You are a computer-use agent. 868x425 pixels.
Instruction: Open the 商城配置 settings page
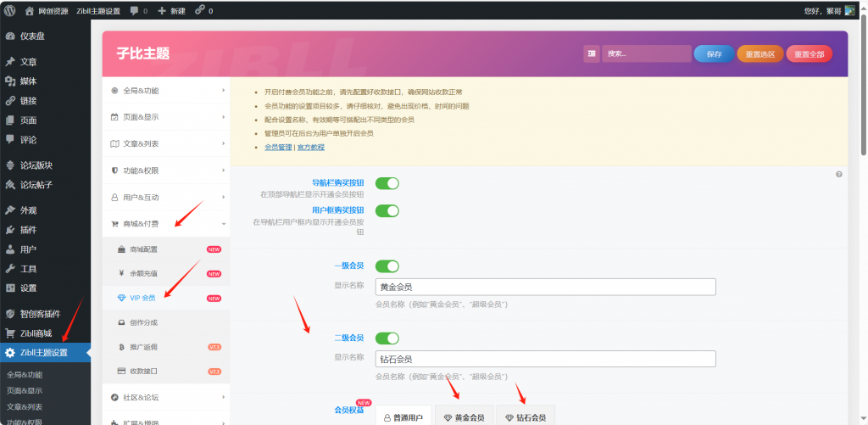pyautogui.click(x=166, y=249)
